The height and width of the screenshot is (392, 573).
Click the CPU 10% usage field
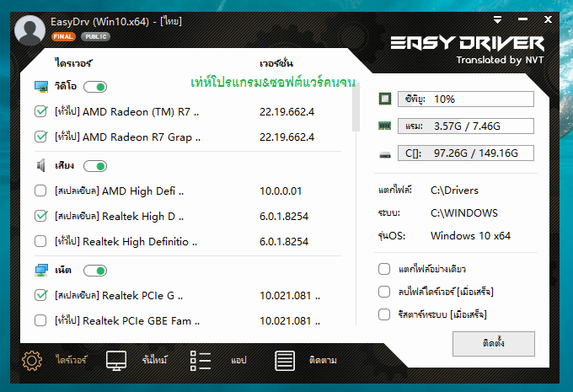pyautogui.click(x=466, y=99)
